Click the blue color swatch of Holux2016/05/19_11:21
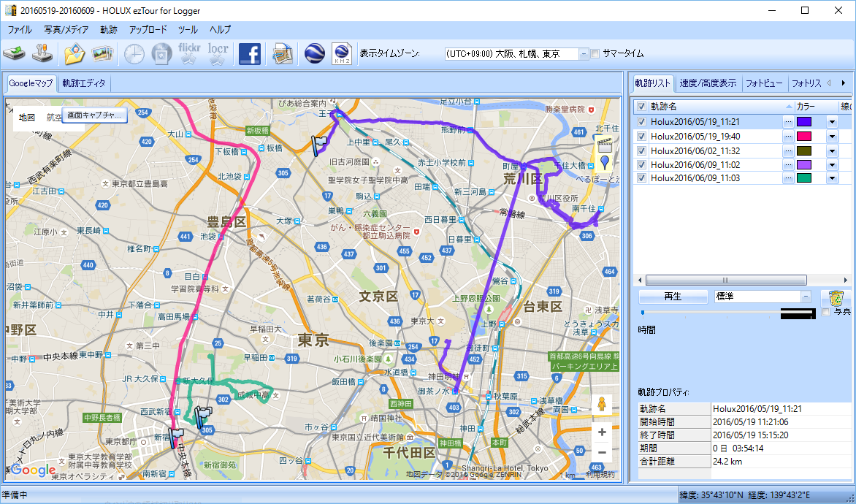Viewport: 856px width, 504px height. coord(804,122)
